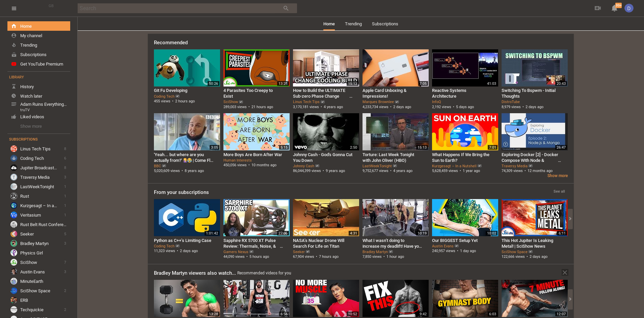Click Get YouTube Premium
The width and height of the screenshot is (644, 318).
pyautogui.click(x=39, y=64)
